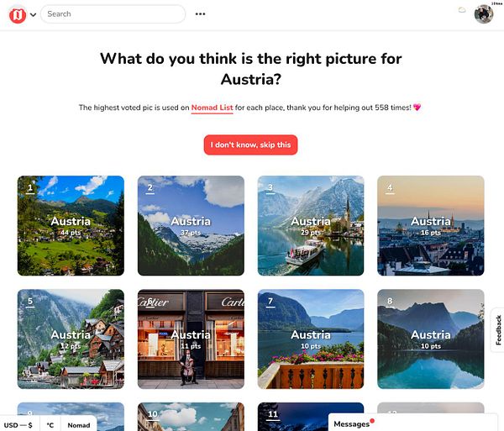The height and width of the screenshot is (431, 504).
Task: Focus the Search input field
Action: [113, 13]
